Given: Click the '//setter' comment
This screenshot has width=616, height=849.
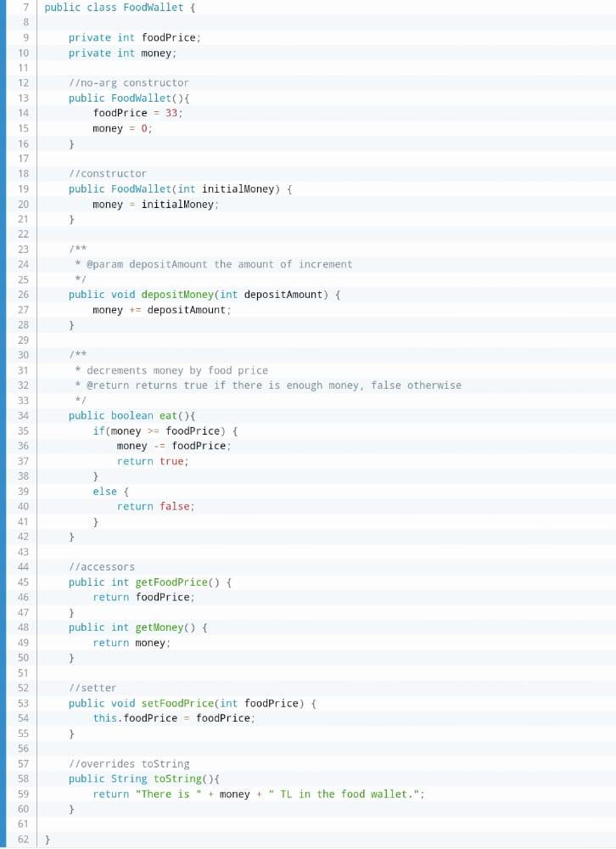Looking at the screenshot, I should (92, 688).
